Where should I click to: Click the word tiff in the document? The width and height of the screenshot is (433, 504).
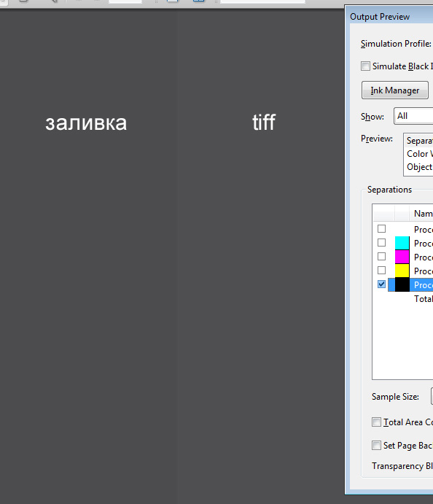click(264, 122)
